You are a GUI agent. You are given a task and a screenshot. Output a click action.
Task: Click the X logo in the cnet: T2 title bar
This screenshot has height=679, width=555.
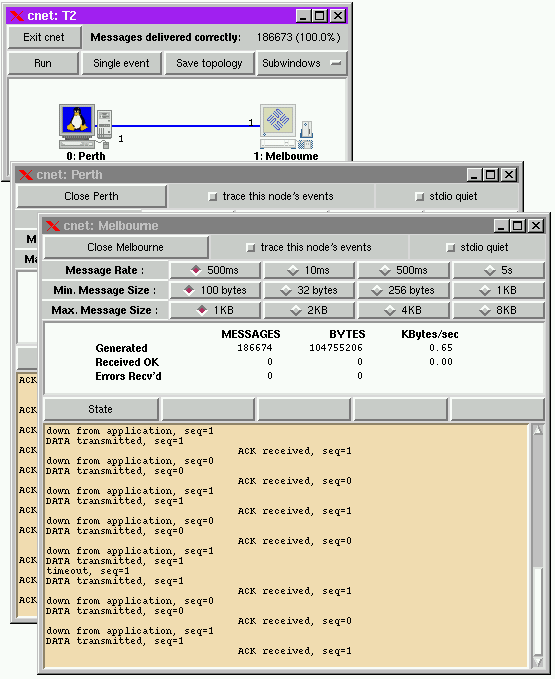tap(17, 16)
